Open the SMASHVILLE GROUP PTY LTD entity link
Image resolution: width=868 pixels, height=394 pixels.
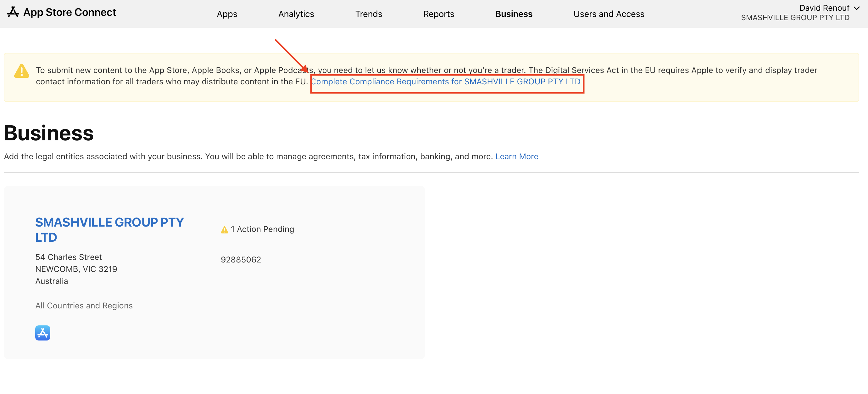pyautogui.click(x=109, y=230)
